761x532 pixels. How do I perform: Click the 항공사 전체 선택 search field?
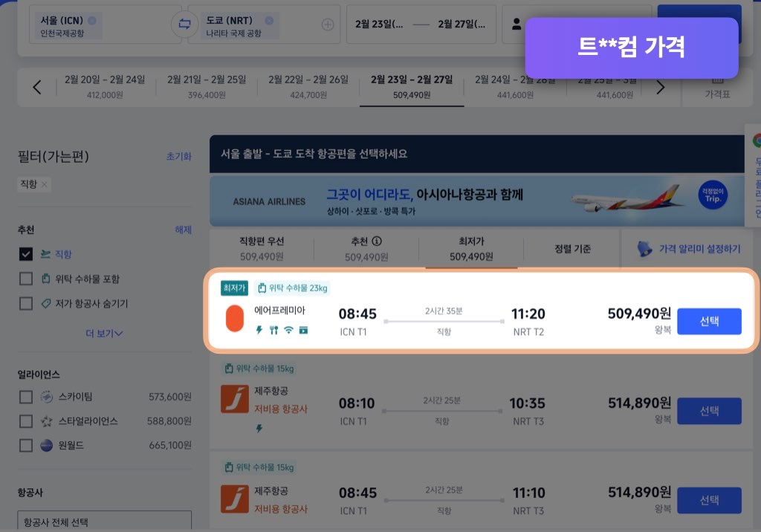[104, 520]
